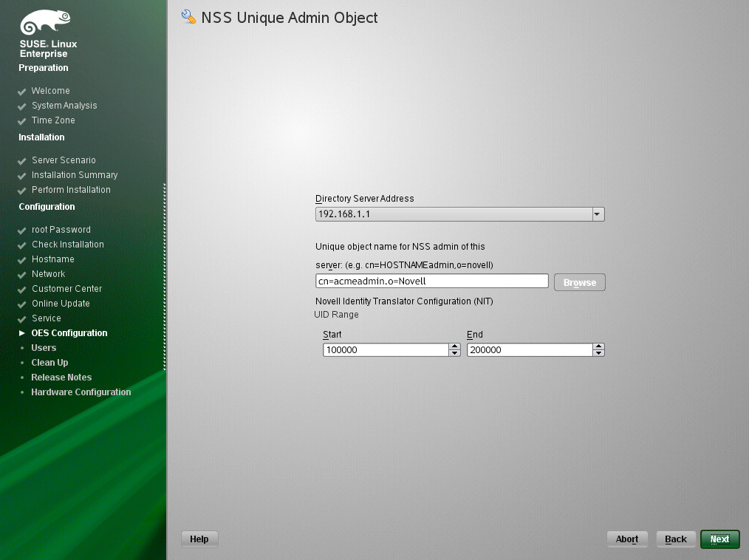Go Back to the previous step
749x560 pixels.
tap(676, 539)
